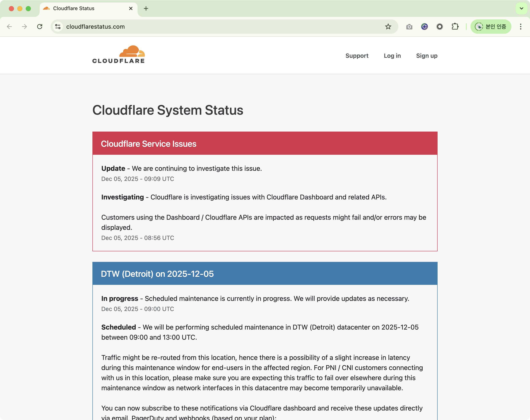Expand the tab search chevron

coord(521,8)
